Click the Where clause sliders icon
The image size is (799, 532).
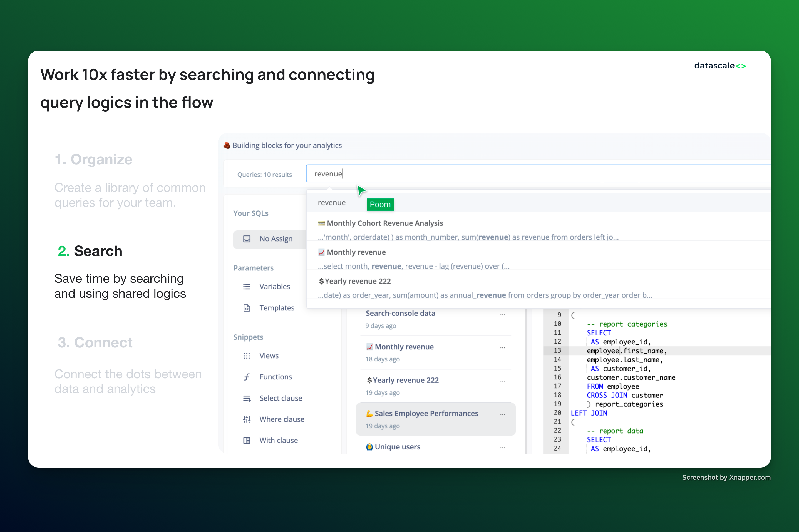click(x=247, y=419)
